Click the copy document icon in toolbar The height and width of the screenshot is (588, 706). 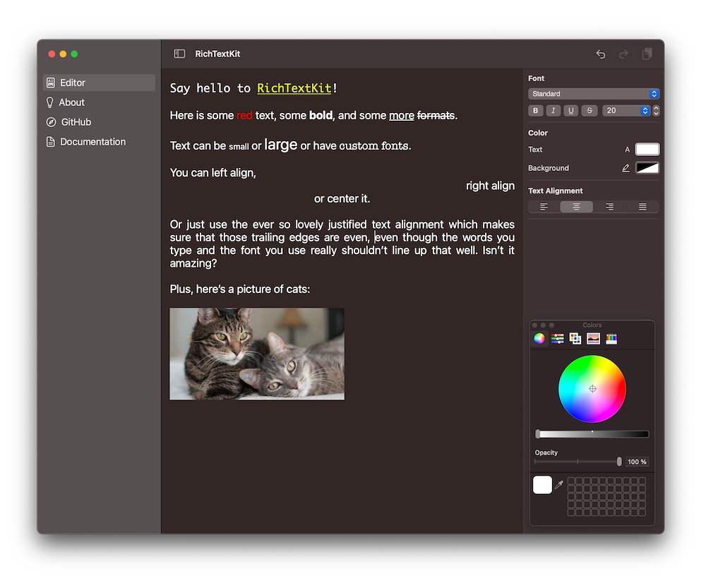tap(647, 54)
